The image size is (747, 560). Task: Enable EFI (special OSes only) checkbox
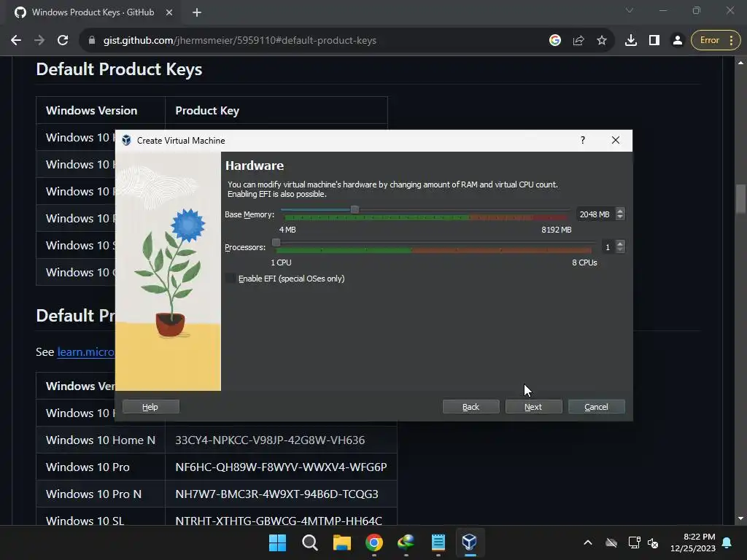(231, 279)
